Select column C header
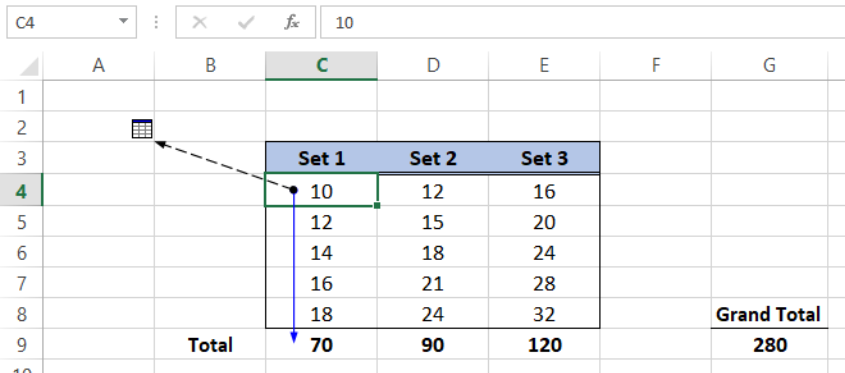Image resolution: width=845 pixels, height=373 pixels. [x=321, y=66]
